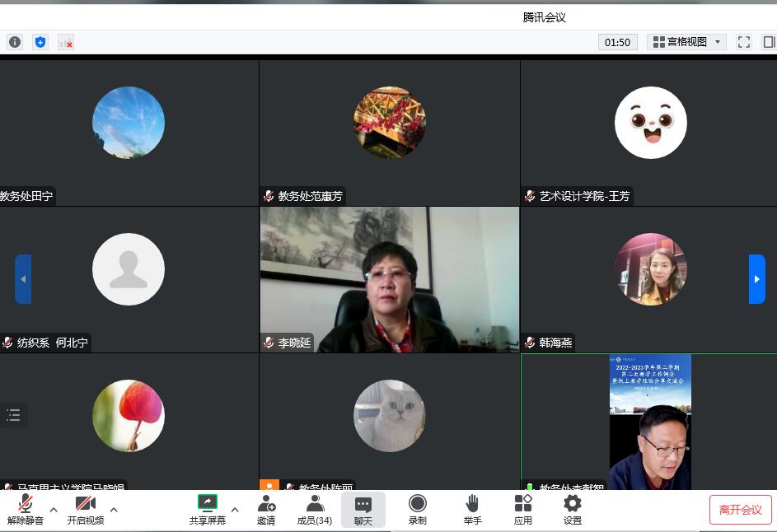The width and height of the screenshot is (777, 532).
Task: Click the 离开会议 leave meeting button
Action: tap(740, 510)
